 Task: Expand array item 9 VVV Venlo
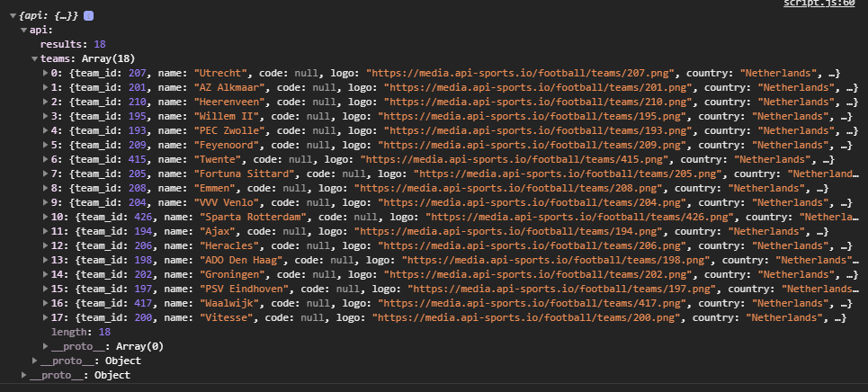pyautogui.click(x=46, y=202)
